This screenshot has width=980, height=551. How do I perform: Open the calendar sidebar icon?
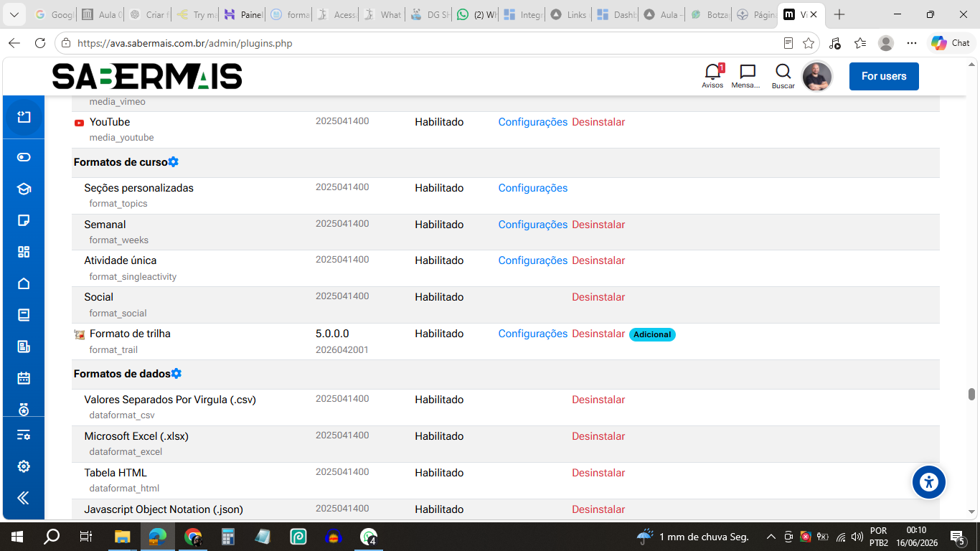click(24, 378)
